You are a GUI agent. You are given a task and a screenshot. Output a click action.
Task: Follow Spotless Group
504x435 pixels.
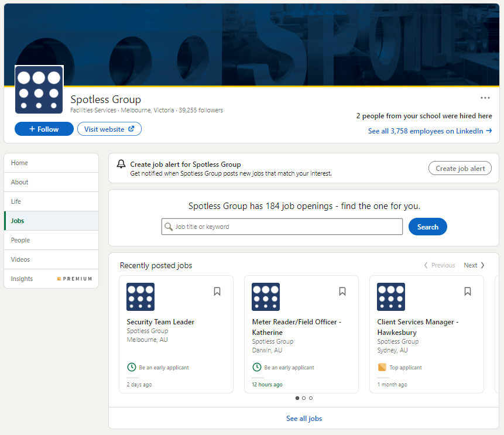(x=44, y=129)
